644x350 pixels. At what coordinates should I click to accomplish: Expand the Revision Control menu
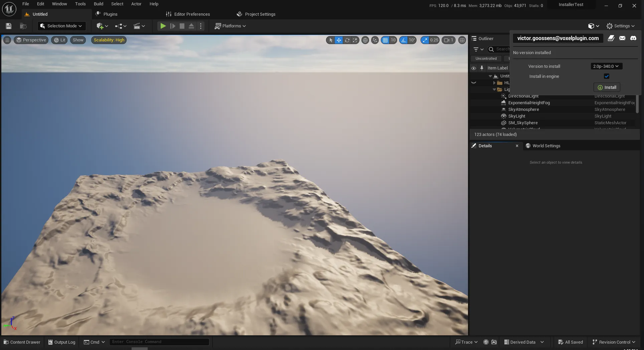(x=614, y=342)
